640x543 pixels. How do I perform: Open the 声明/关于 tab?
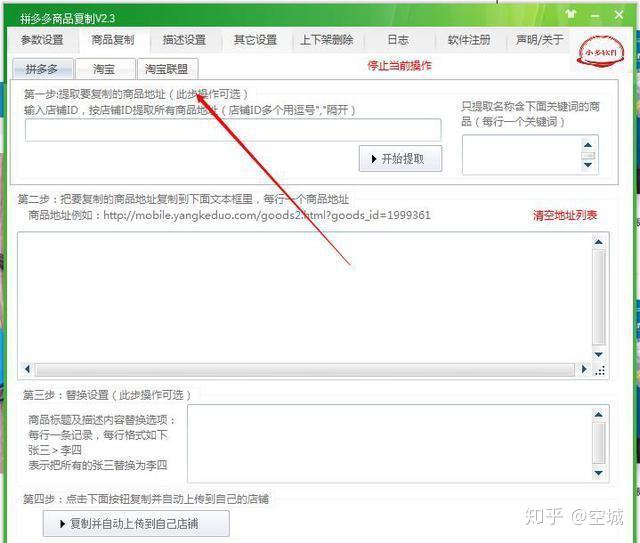(540, 40)
